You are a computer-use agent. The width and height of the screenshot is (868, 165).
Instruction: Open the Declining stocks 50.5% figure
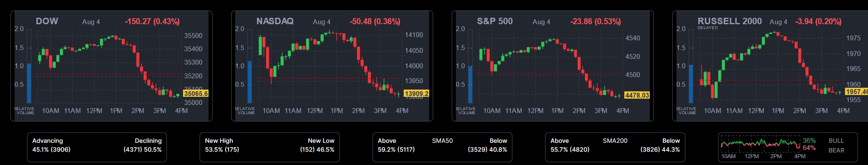142,149
